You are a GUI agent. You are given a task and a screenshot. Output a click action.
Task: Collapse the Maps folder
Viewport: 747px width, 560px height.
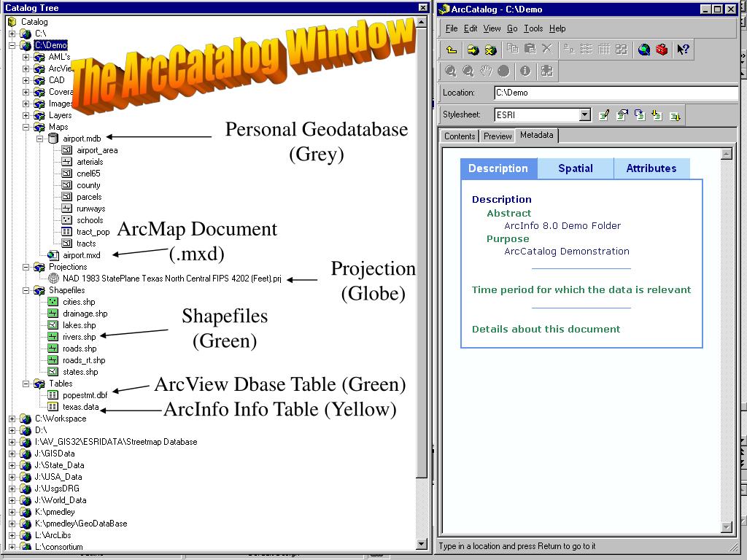pyautogui.click(x=26, y=127)
